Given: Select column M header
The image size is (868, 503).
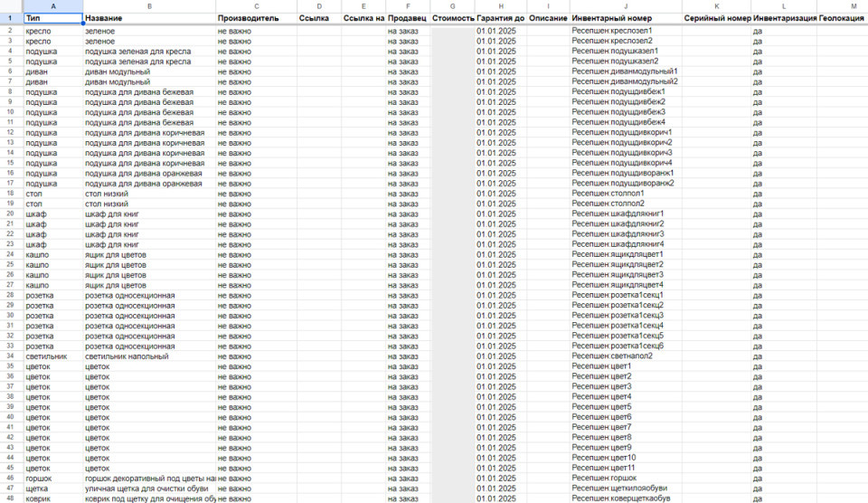Looking at the screenshot, I should point(843,6).
